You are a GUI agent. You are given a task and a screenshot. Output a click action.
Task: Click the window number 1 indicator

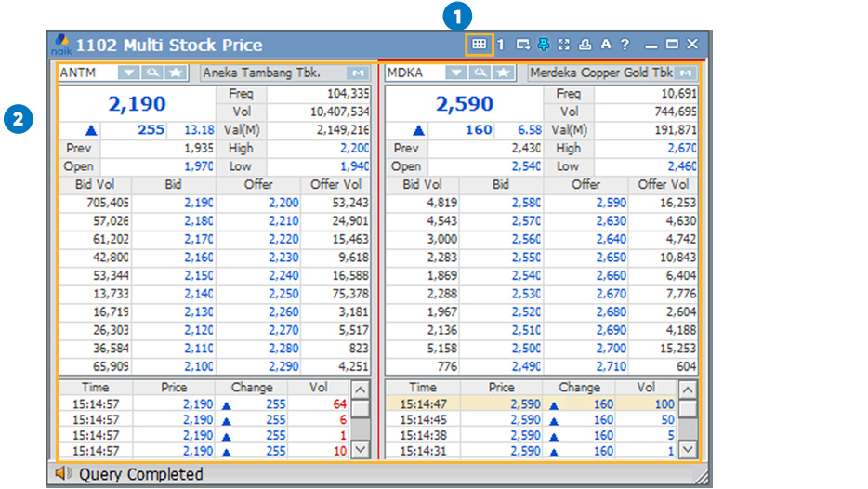click(x=500, y=45)
